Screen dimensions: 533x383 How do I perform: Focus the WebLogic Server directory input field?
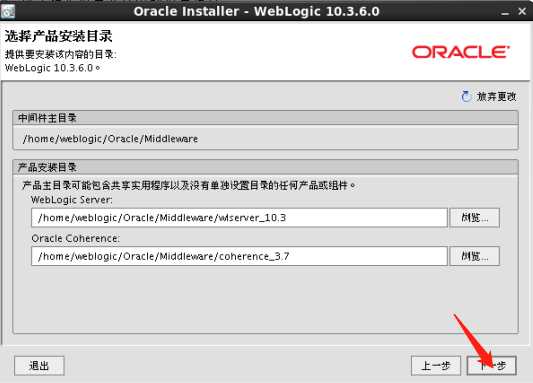[239, 217]
